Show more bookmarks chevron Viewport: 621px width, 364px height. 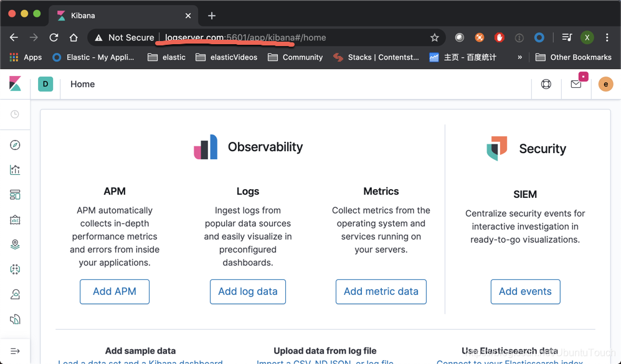pos(519,57)
